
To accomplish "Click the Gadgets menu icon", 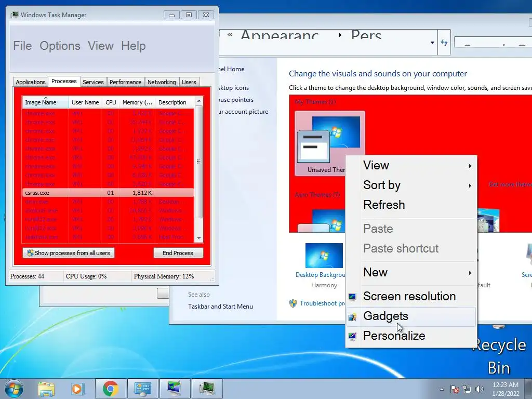I will tap(353, 317).
